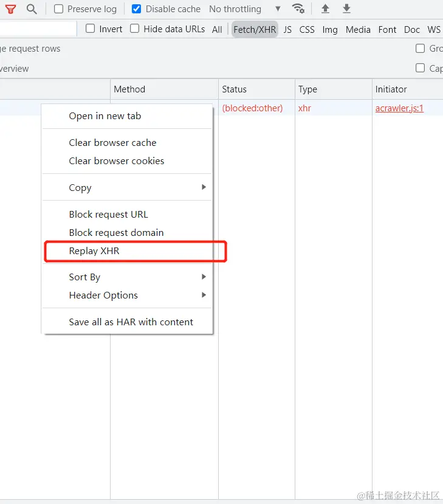The width and height of the screenshot is (443, 504).
Task: Enable the Preserve log checkbox
Action: [x=58, y=9]
